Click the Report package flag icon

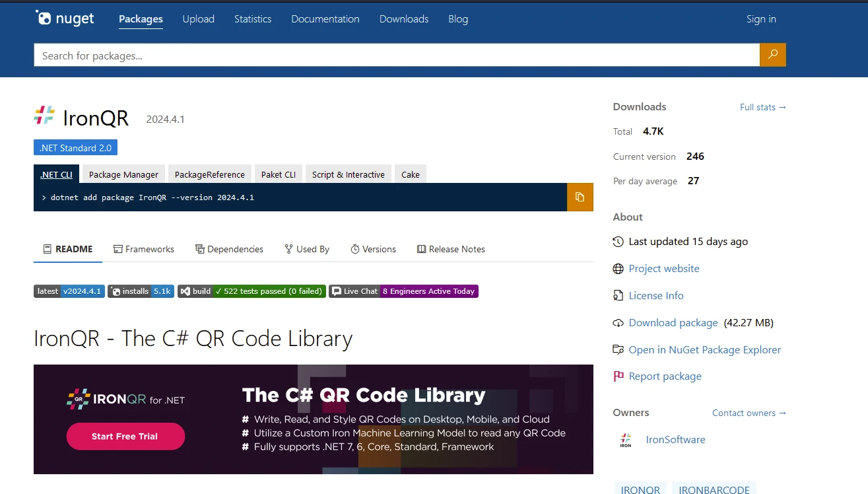coord(618,376)
